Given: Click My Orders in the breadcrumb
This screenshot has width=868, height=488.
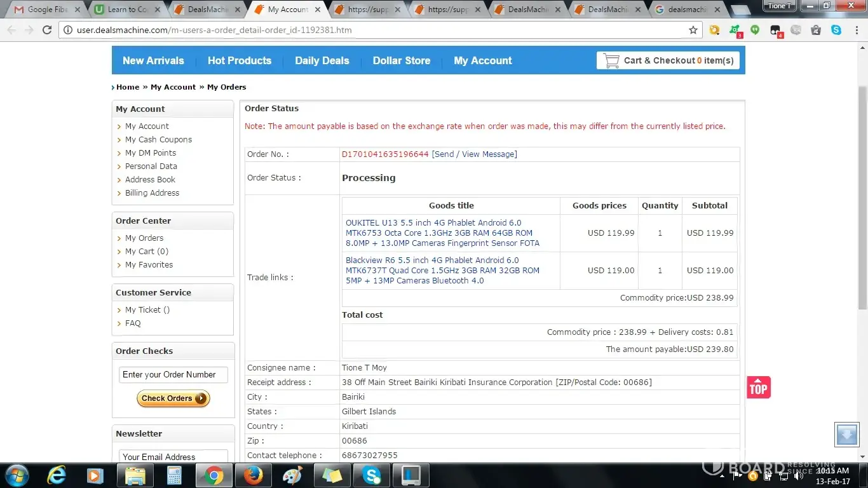Looking at the screenshot, I should [227, 87].
